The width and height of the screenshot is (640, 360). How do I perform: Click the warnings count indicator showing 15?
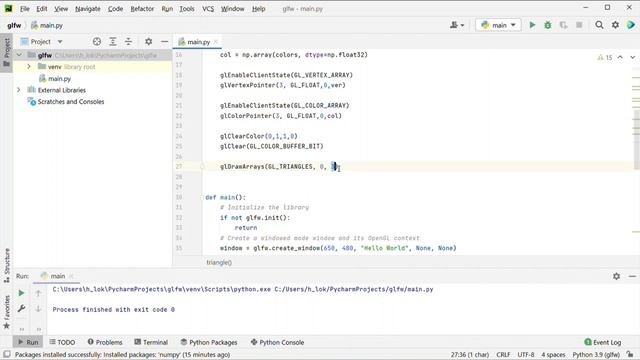[605, 58]
